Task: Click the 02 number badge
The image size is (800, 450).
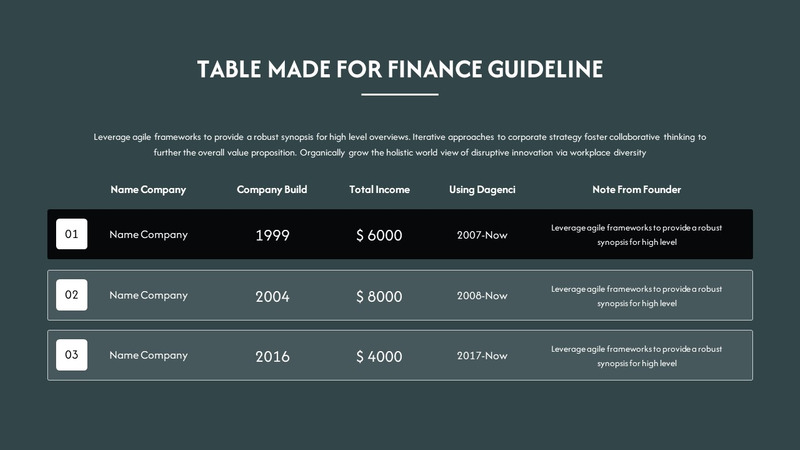Action: pyautogui.click(x=71, y=295)
